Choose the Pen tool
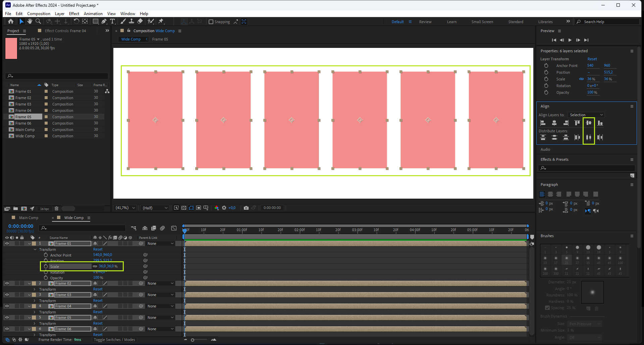The width and height of the screenshot is (644, 345). (x=104, y=21)
